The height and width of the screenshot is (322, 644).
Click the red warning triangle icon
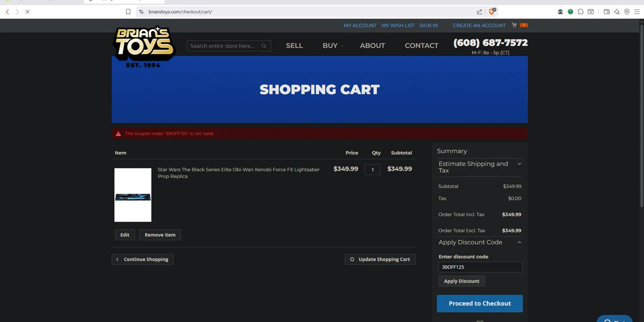[x=118, y=134]
